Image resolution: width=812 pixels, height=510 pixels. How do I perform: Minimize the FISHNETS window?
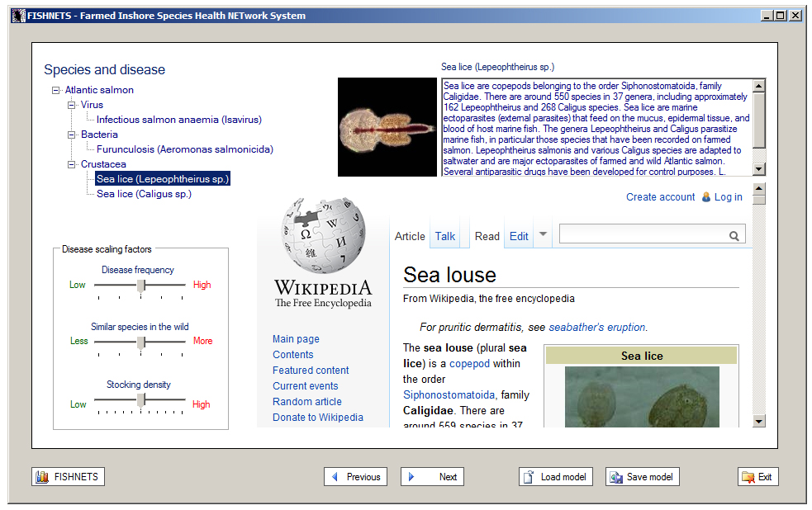tap(767, 16)
